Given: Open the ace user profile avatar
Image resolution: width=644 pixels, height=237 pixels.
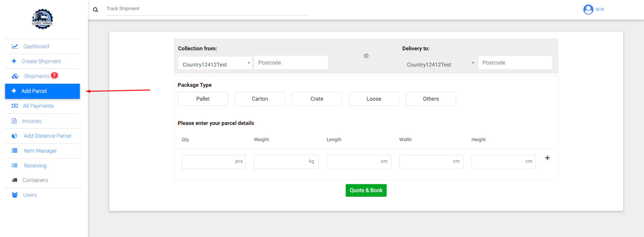Looking at the screenshot, I should (588, 9).
